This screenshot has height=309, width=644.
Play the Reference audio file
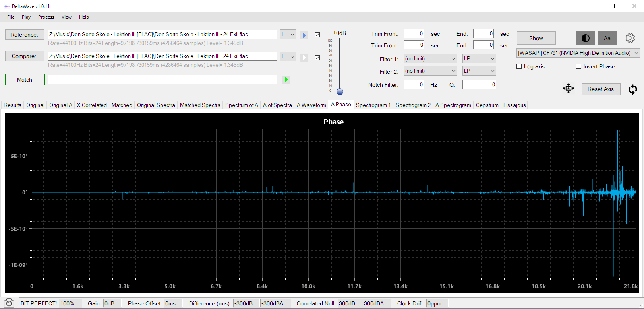304,35
